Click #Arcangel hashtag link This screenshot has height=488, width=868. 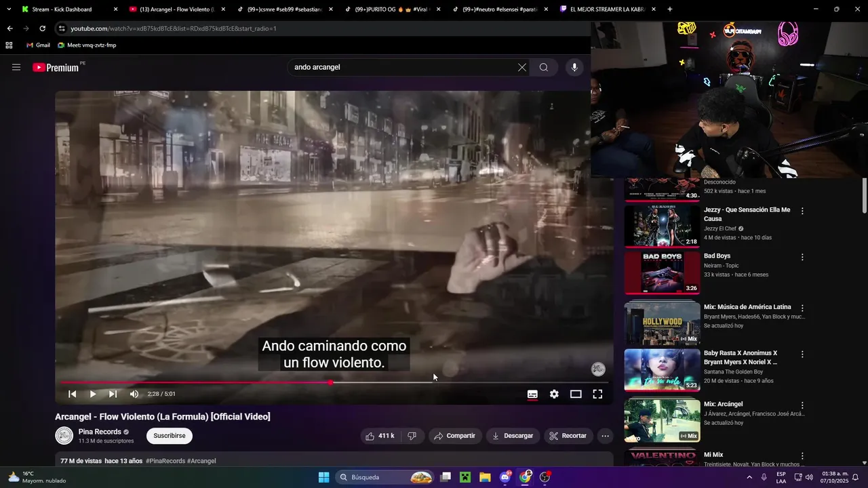201,461
